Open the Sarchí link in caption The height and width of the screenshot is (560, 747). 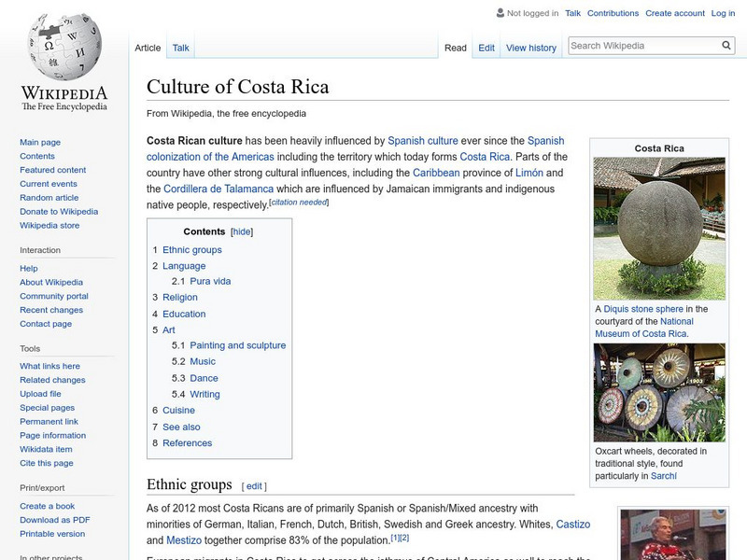point(664,476)
